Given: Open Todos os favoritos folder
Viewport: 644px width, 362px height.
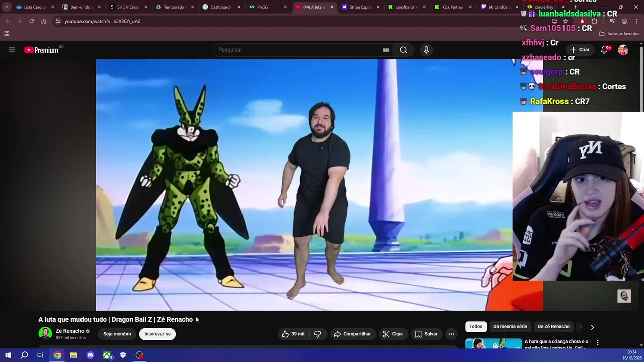Looking at the screenshot, I should (619, 34).
